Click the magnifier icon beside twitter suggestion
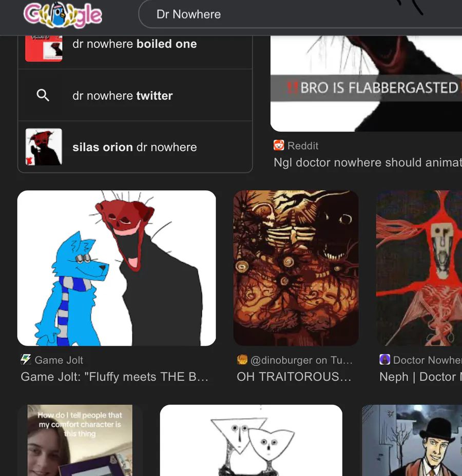 pos(43,95)
